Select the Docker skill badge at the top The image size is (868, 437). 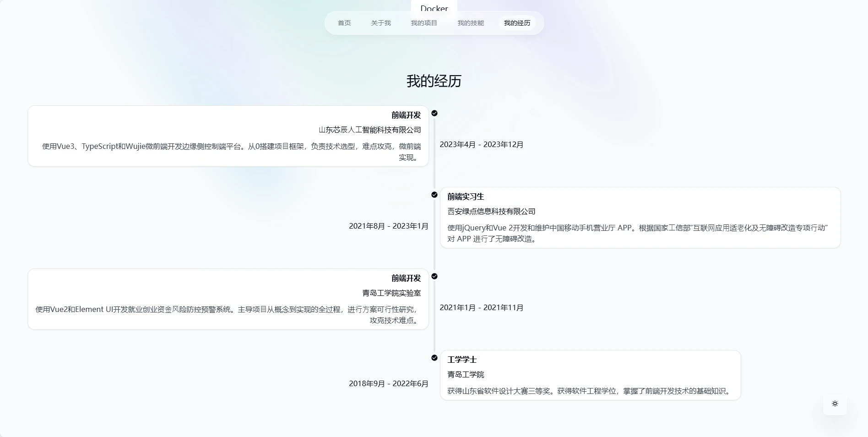[x=434, y=8]
